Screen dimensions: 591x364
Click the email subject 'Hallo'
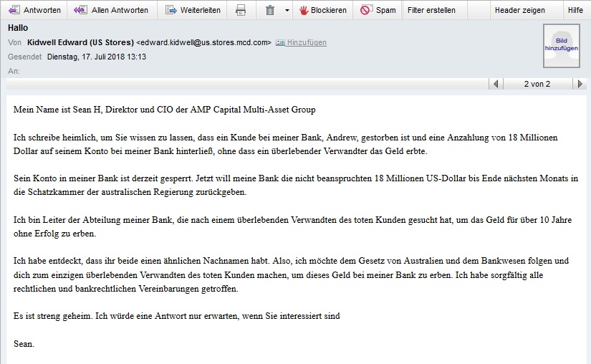click(x=19, y=28)
